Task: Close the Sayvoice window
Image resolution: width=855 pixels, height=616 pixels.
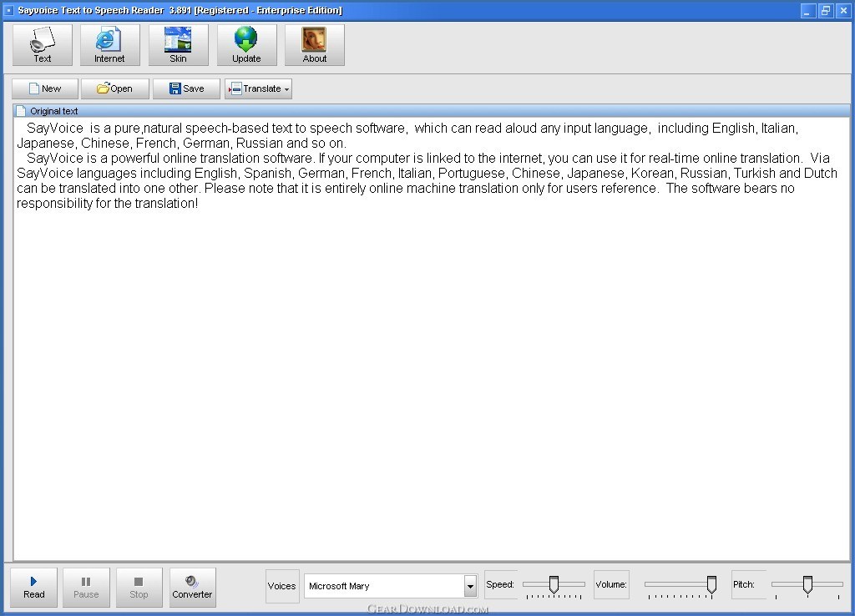Action: pyautogui.click(x=843, y=10)
